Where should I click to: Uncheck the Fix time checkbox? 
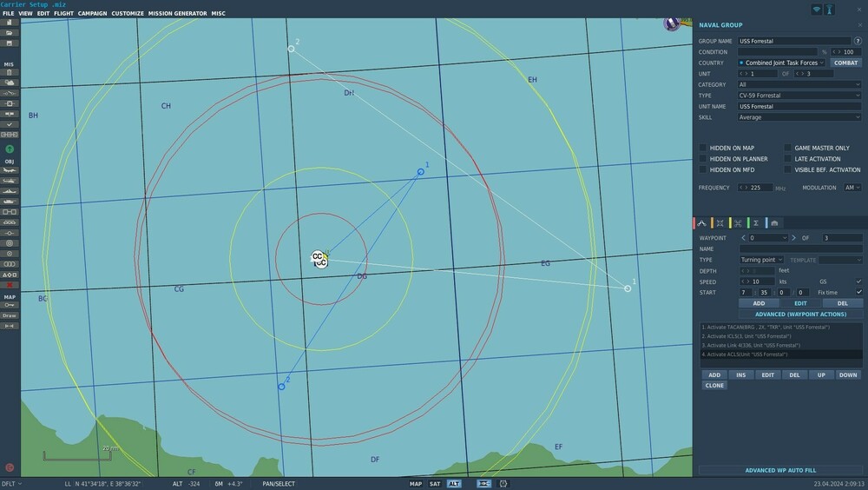click(x=858, y=292)
